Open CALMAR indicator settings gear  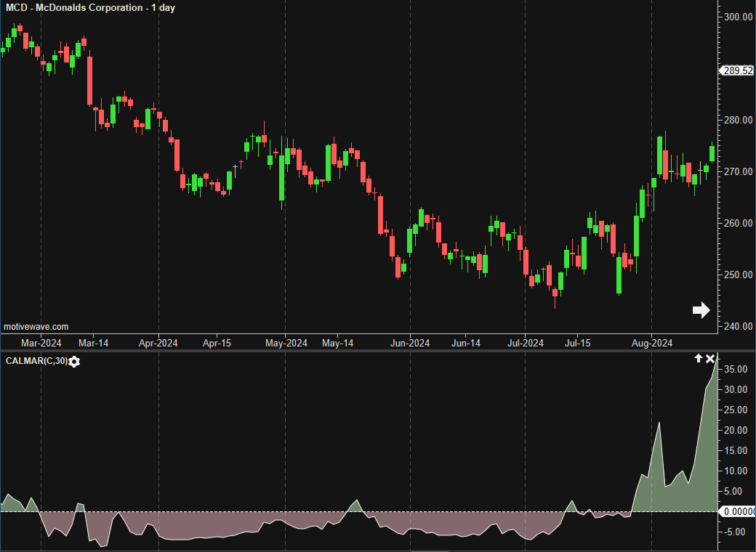click(x=74, y=362)
